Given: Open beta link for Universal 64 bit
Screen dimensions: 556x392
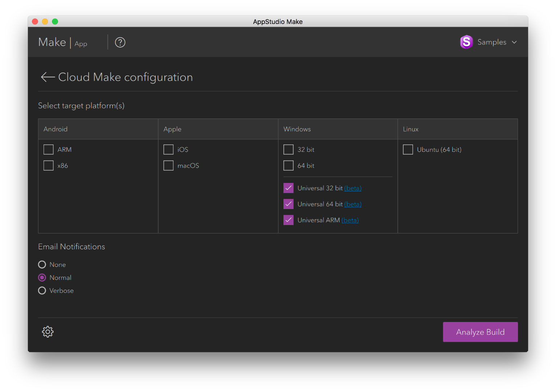Looking at the screenshot, I should pos(353,204).
